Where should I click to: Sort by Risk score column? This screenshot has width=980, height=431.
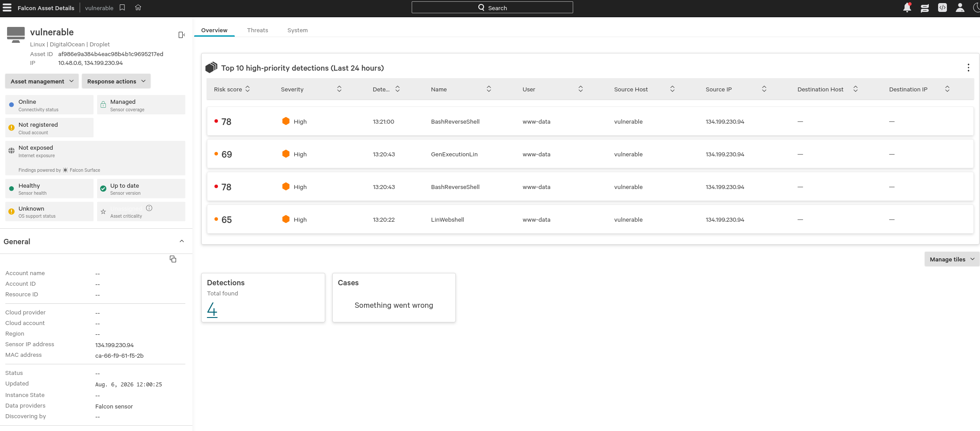pos(248,89)
